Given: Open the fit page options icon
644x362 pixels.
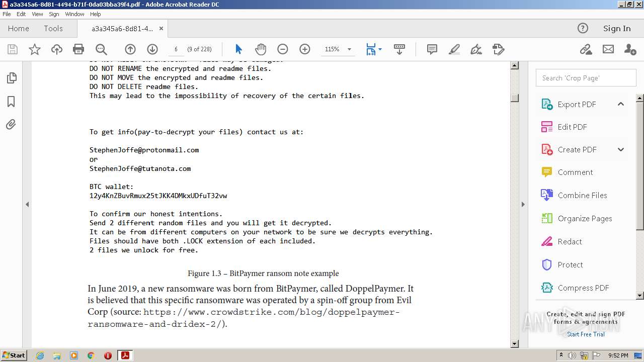Looking at the screenshot, I should [373, 49].
